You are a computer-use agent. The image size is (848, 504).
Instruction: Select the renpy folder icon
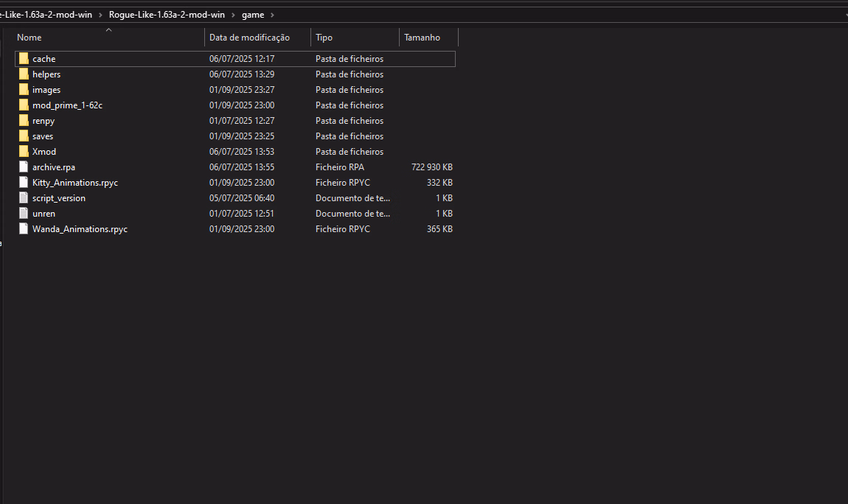coord(24,121)
